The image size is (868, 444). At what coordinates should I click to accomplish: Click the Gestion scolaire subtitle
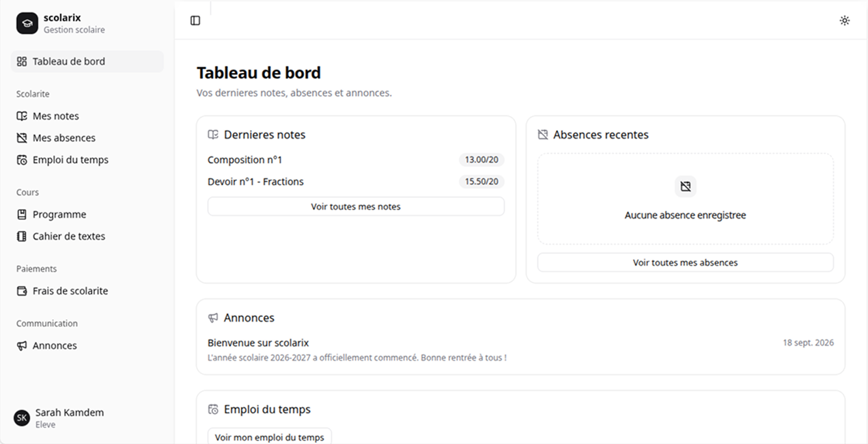74,30
